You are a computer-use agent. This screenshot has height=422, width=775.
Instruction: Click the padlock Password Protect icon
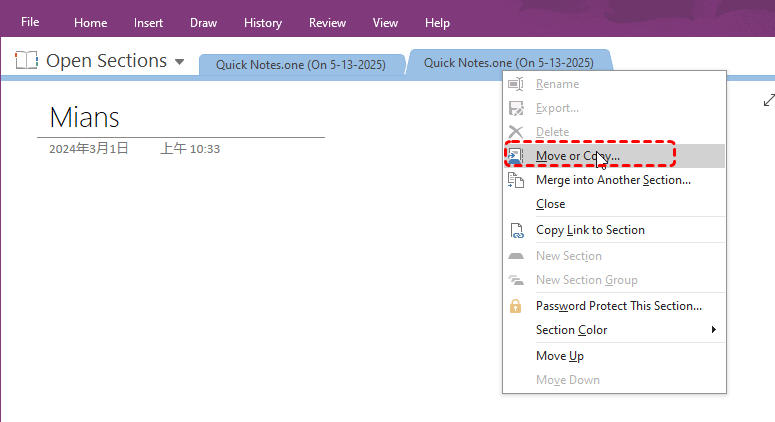516,306
